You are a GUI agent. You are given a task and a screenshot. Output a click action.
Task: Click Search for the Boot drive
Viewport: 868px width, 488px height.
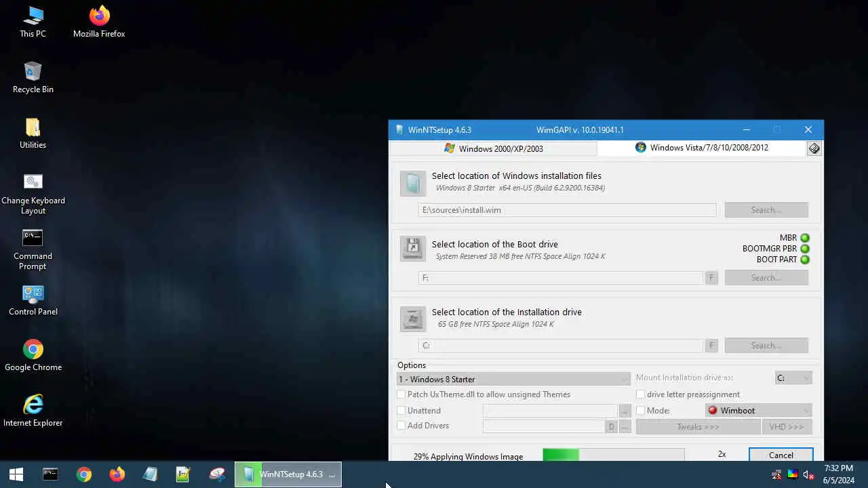point(766,278)
